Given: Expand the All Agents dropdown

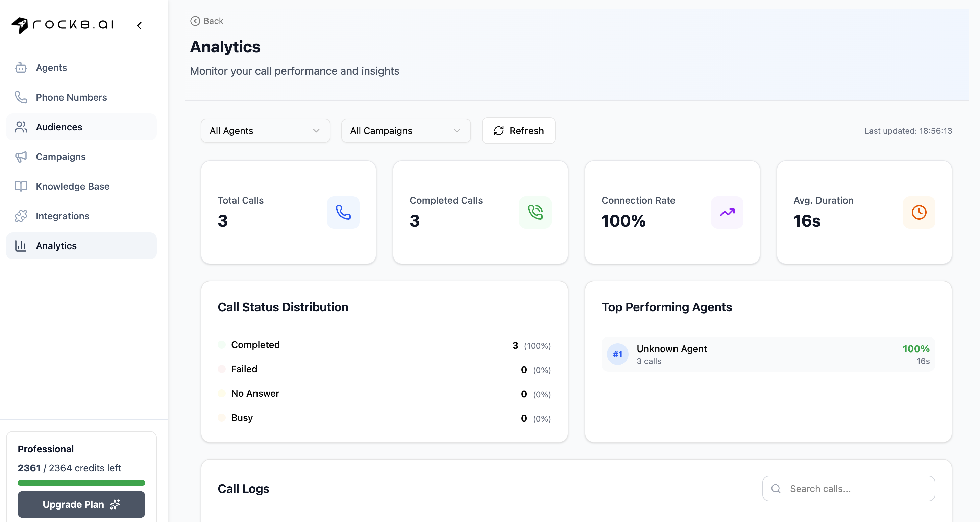Looking at the screenshot, I should coord(265,131).
